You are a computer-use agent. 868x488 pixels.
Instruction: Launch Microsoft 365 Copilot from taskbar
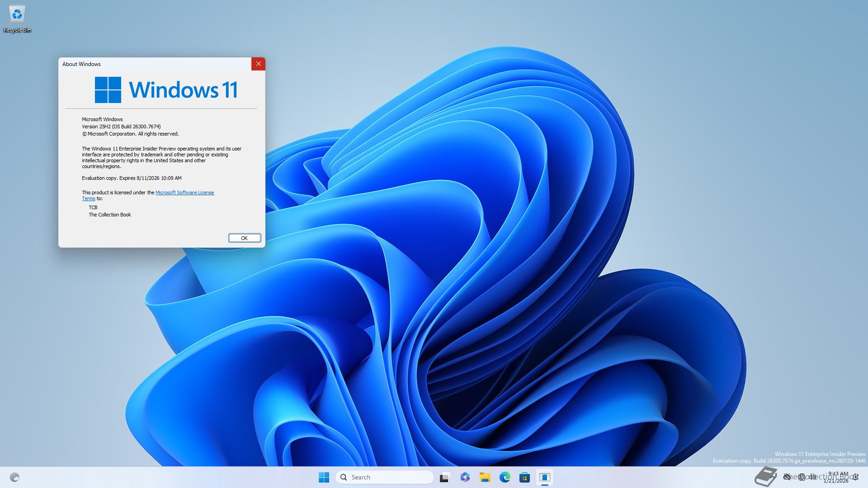(x=465, y=477)
